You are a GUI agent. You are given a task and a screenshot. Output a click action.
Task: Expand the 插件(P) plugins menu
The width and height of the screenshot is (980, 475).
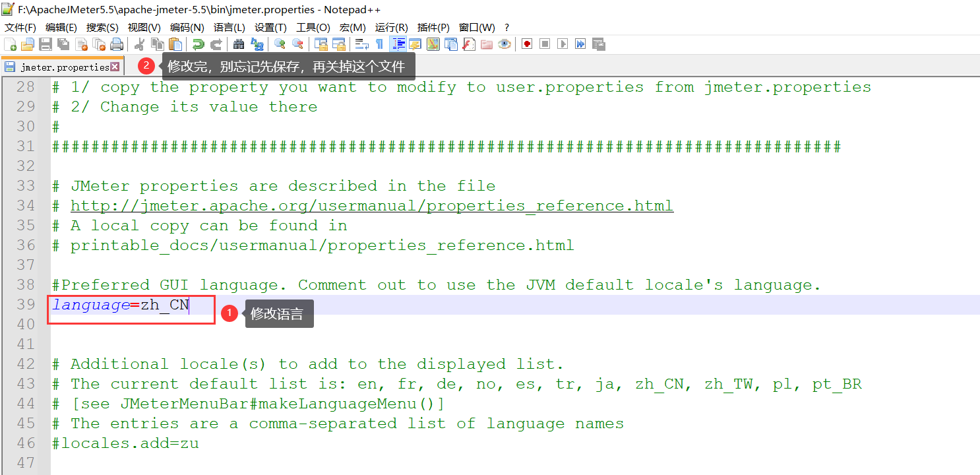tap(433, 28)
